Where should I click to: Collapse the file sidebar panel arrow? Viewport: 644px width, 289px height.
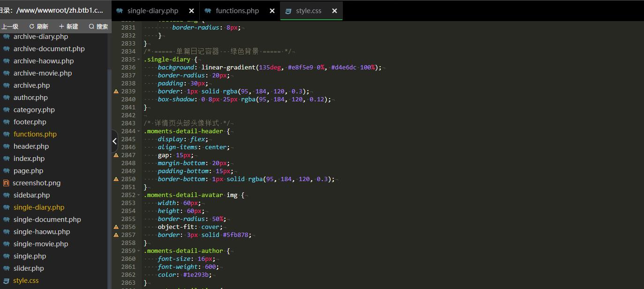tap(114, 141)
